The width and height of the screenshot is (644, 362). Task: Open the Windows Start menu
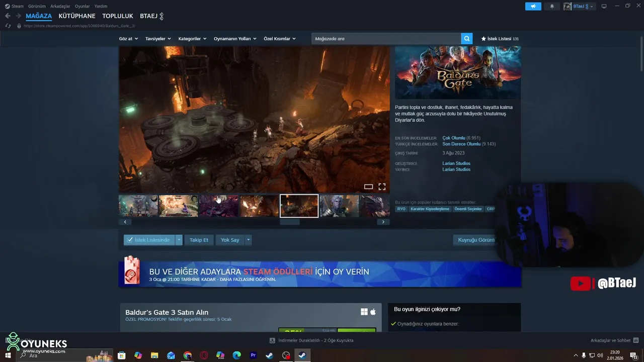coord(8,355)
